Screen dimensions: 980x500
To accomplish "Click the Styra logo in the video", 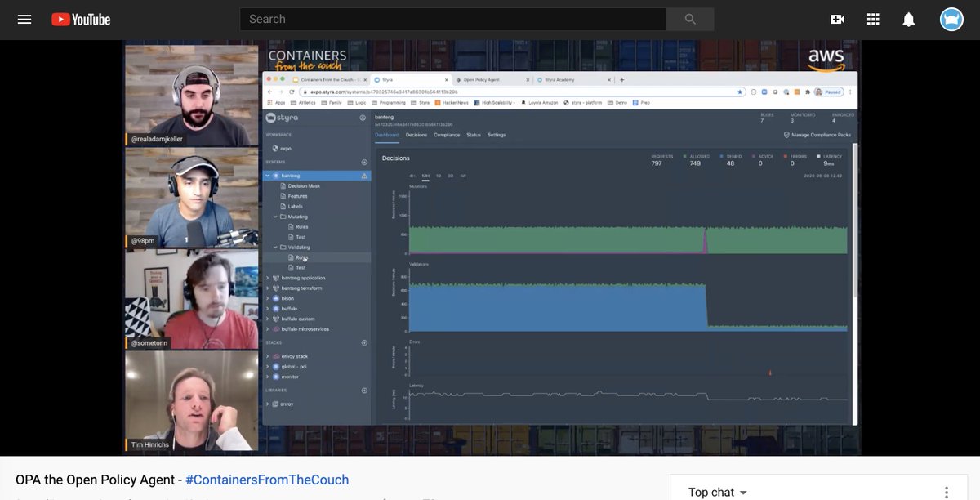I will tap(283, 118).
